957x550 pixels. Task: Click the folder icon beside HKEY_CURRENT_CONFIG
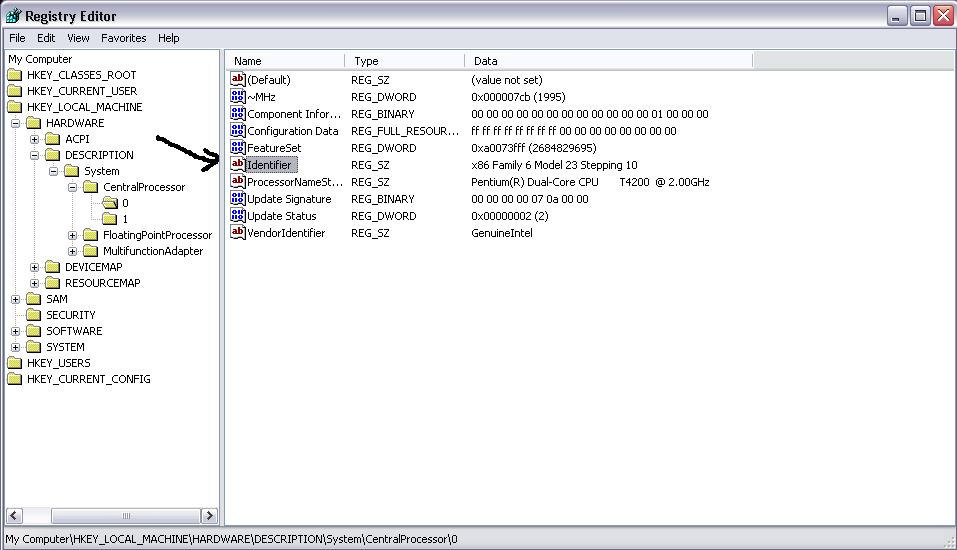pos(15,378)
